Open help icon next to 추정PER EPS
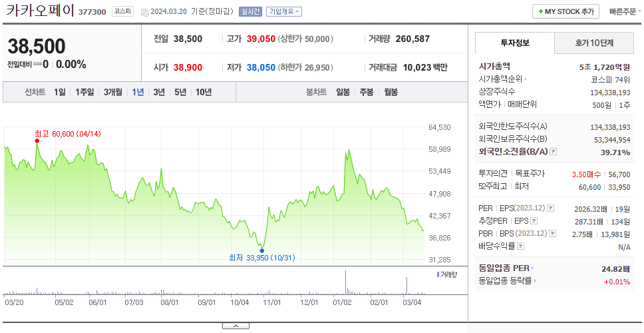Viewport: 644px width, 333px height. pos(534,221)
